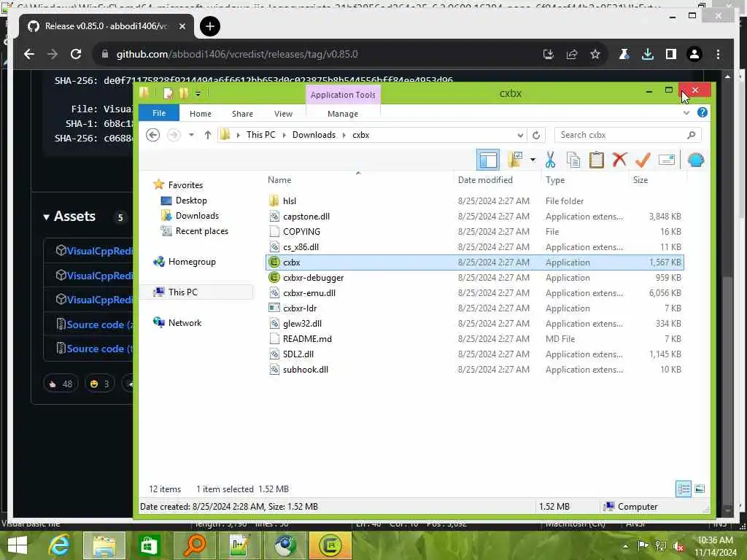Switch to details view icon in status bar
The image size is (747, 560).
[683, 489]
